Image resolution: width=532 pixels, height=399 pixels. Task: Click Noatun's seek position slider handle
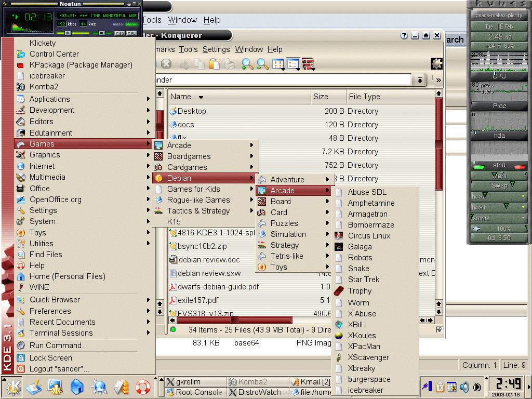click(68, 33)
